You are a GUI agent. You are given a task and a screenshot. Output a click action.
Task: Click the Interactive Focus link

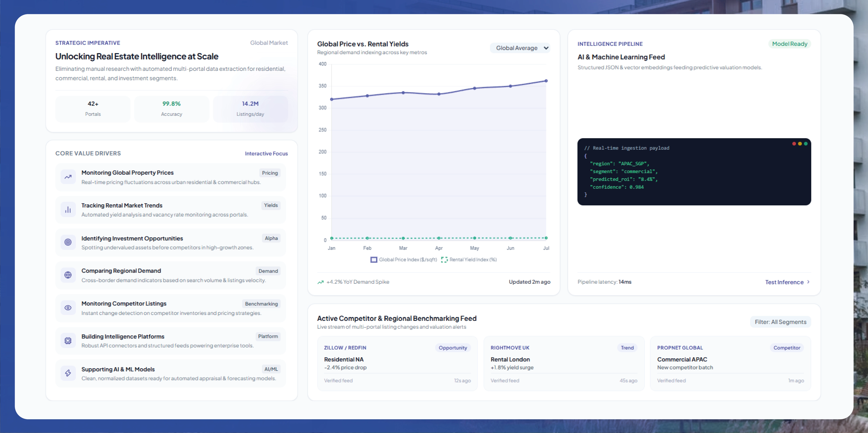[266, 154]
